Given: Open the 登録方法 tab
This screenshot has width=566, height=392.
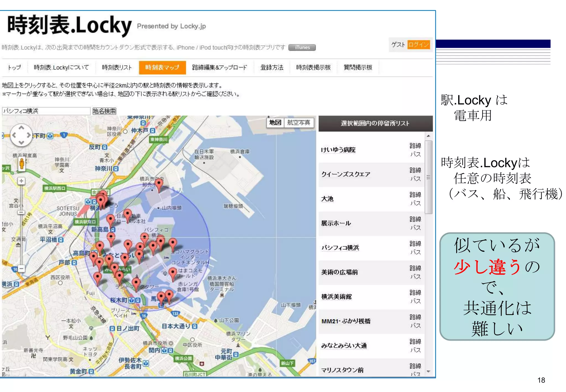Looking at the screenshot, I should pyautogui.click(x=272, y=67).
